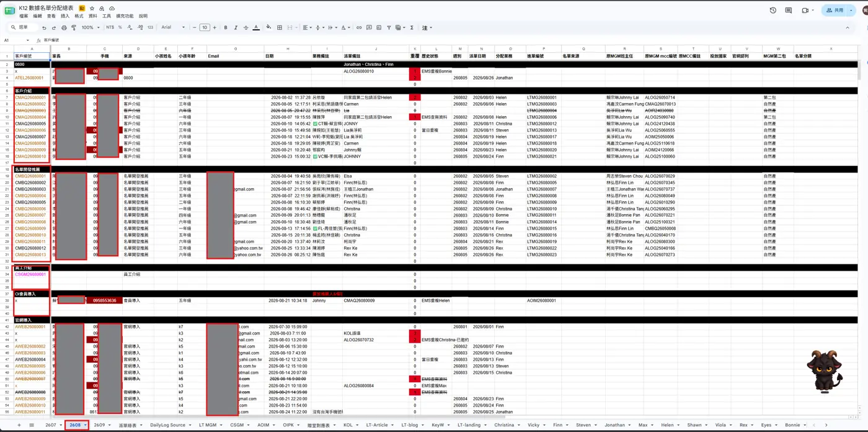
Task: Toggle italic formatting
Action: pos(236,27)
